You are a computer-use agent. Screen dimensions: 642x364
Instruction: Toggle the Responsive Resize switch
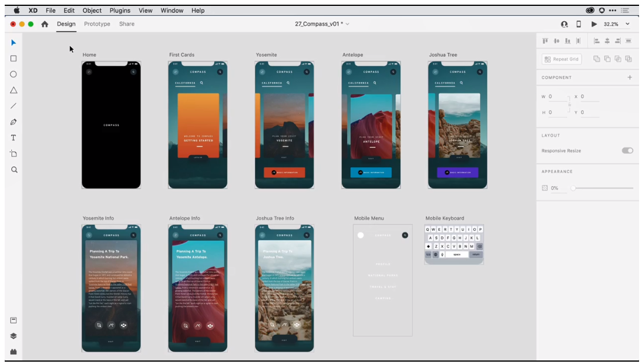[x=627, y=151]
